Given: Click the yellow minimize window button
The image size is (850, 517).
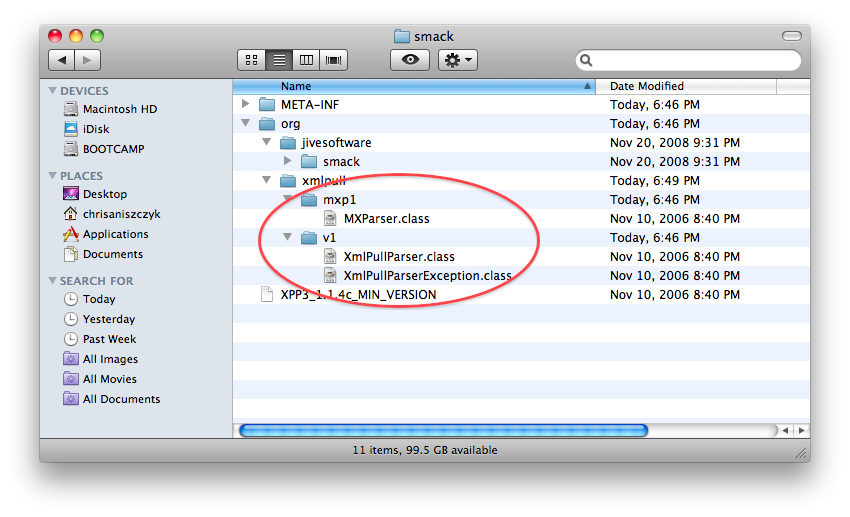Looking at the screenshot, I should click(76, 36).
